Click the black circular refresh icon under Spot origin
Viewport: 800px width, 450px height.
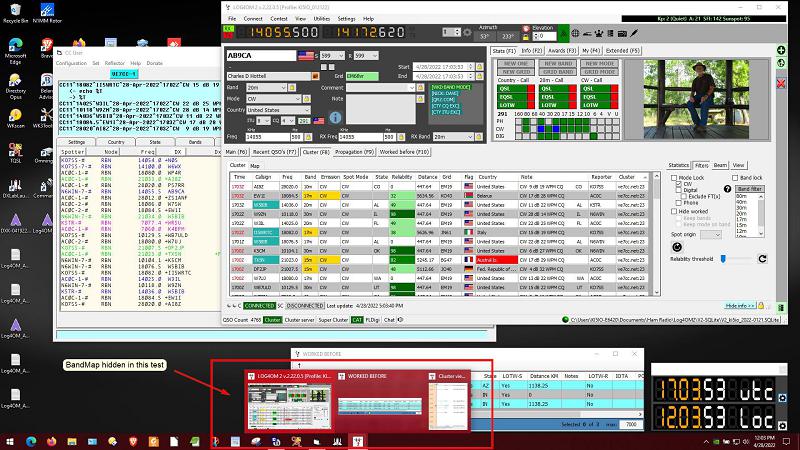tap(677, 247)
